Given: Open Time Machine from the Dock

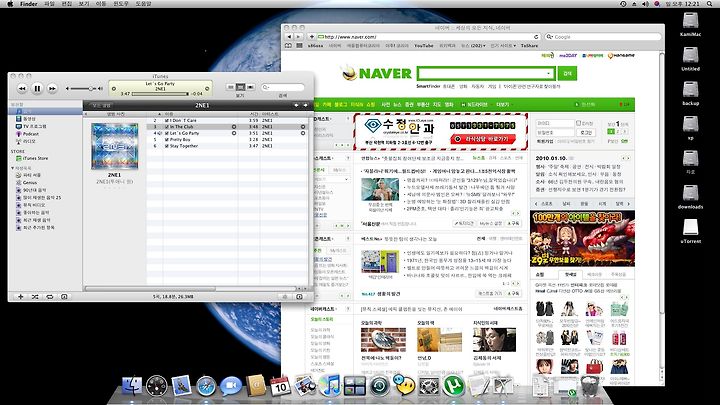Looking at the screenshot, I should pos(379,386).
